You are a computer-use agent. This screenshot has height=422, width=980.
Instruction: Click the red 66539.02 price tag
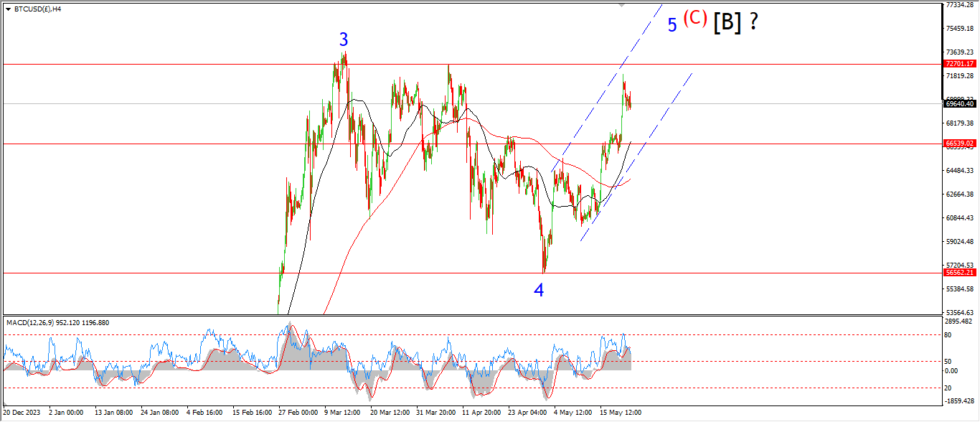(x=959, y=144)
